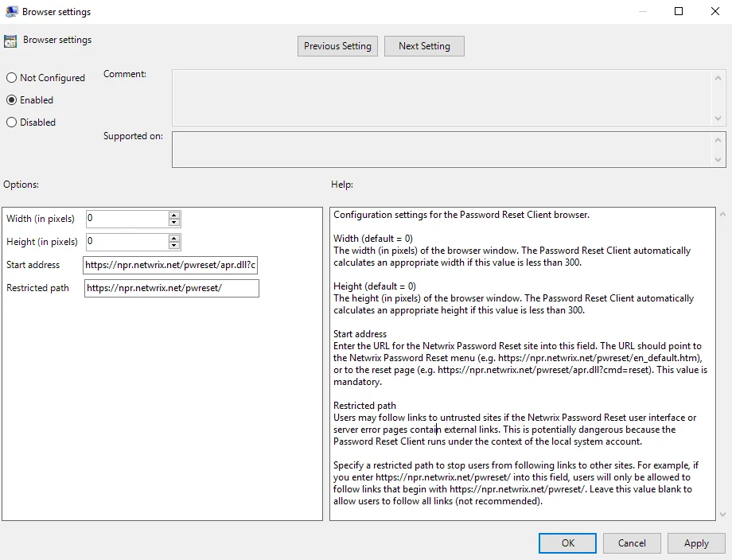Click the Help pane scroll down arrow
732x560 pixels.
click(722, 515)
